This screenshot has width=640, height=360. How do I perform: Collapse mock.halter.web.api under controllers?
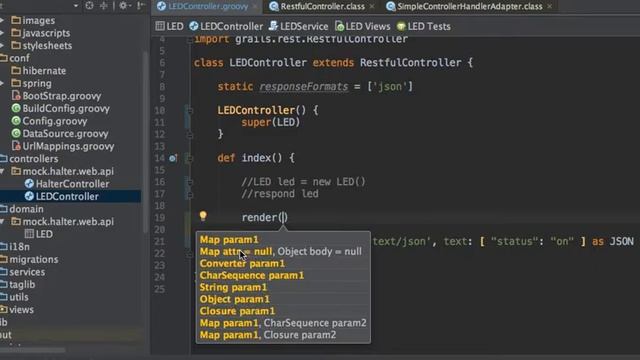[2, 171]
